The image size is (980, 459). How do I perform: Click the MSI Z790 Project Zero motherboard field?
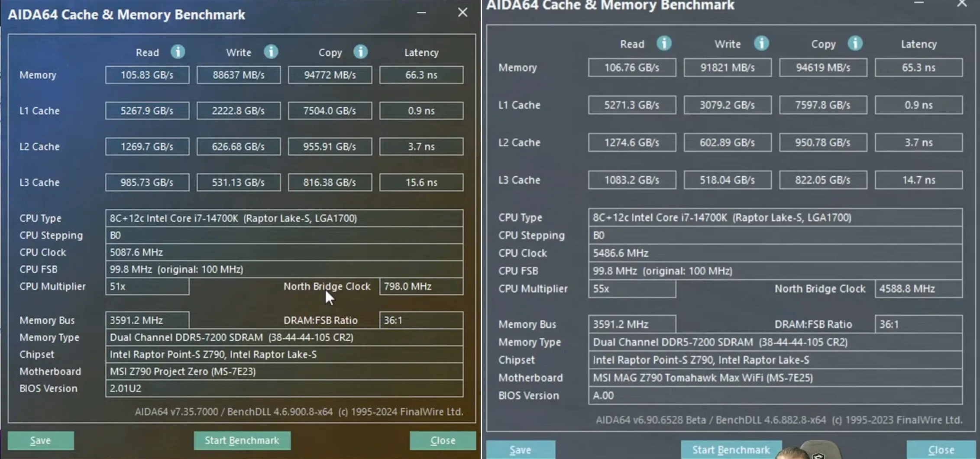(x=284, y=372)
